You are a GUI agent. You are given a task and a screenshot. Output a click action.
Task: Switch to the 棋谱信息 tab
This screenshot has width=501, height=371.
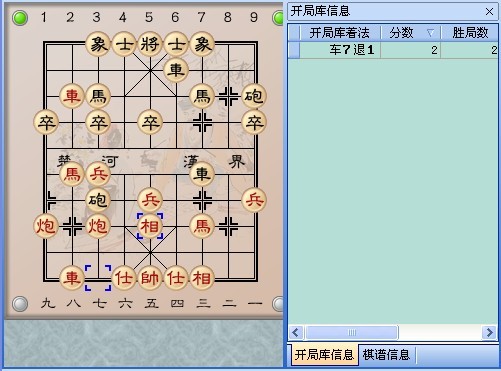tap(386, 355)
